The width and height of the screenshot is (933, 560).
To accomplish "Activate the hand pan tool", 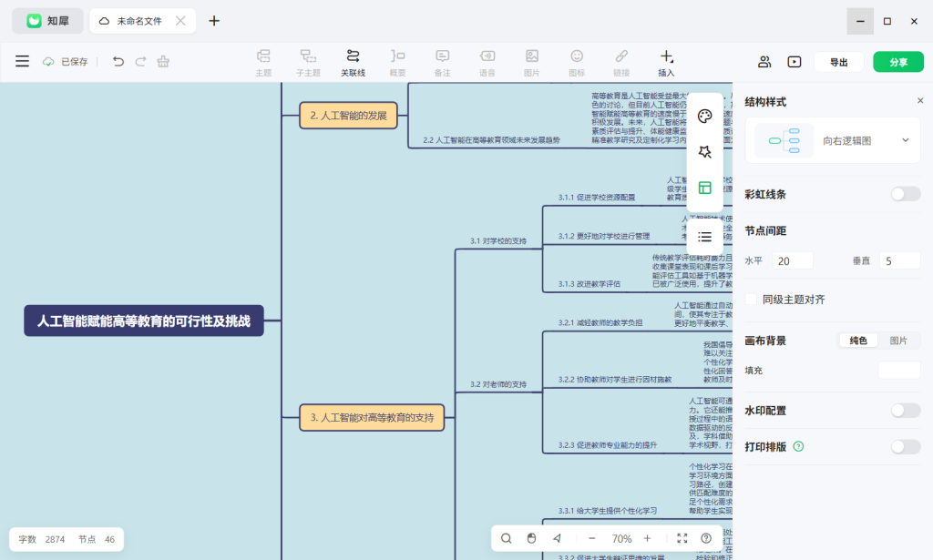I will [531, 538].
